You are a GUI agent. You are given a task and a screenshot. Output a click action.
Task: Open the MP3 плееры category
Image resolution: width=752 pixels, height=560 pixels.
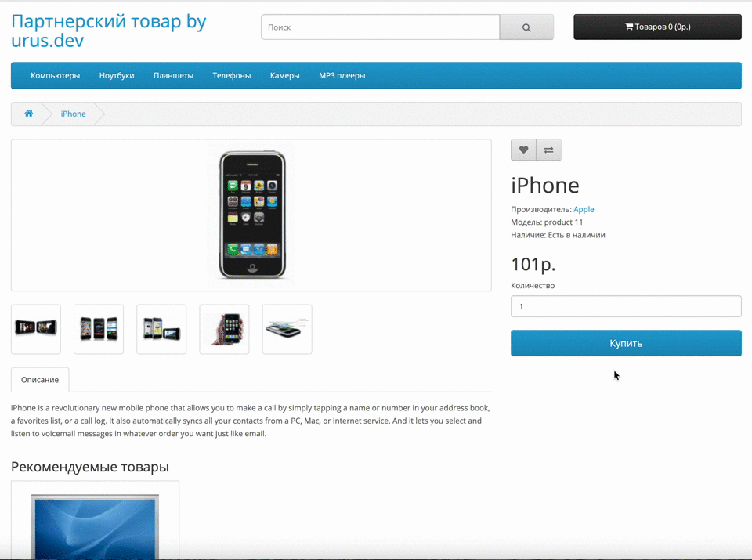tap(342, 75)
